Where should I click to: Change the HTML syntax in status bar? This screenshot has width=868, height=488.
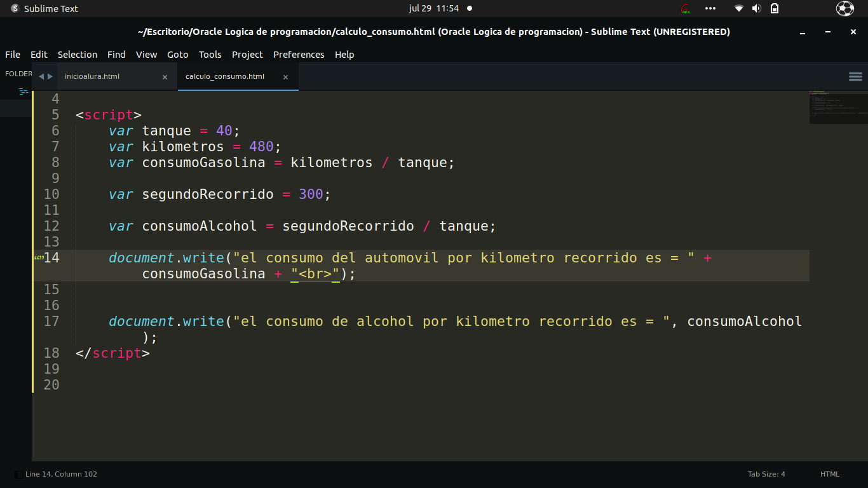pos(830,474)
